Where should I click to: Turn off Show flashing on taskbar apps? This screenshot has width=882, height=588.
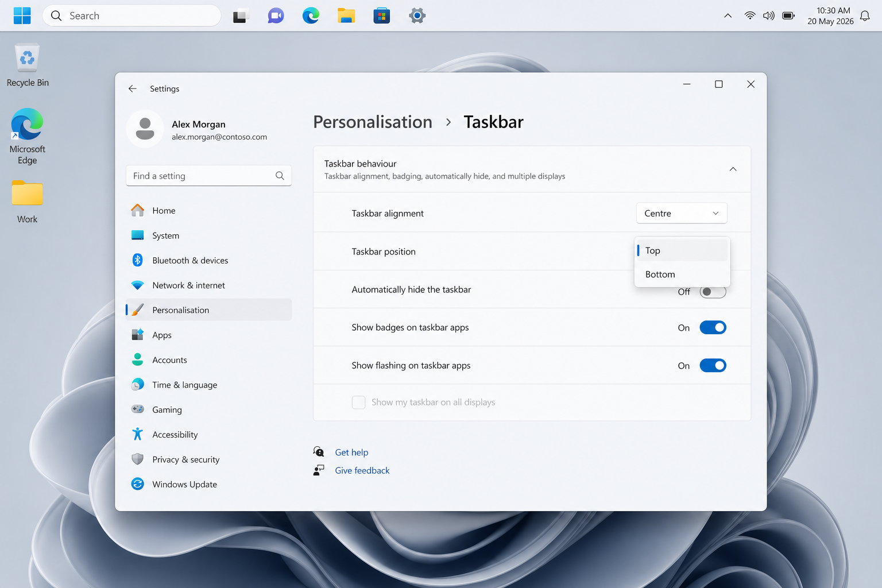tap(713, 365)
